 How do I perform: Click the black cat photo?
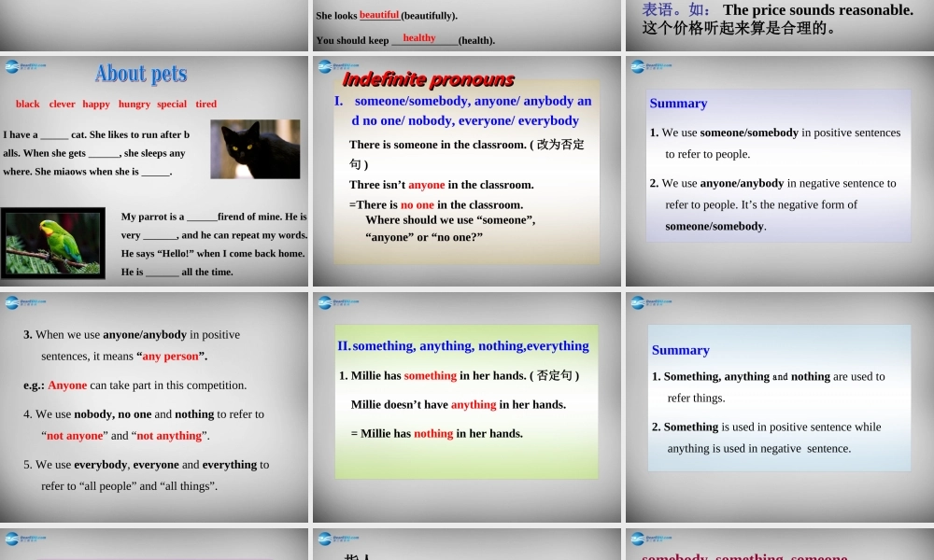pyautogui.click(x=255, y=148)
